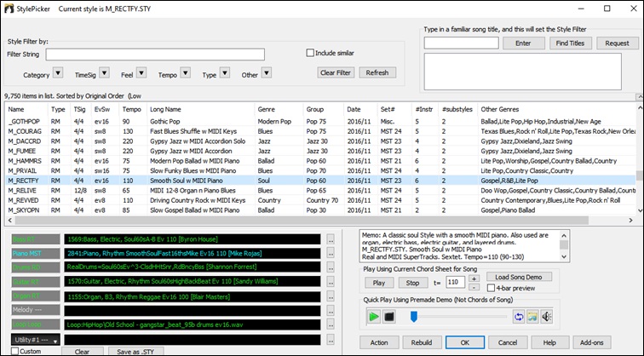Click Stop for current chord sheet
The height and width of the screenshot is (356, 644).
412,283
